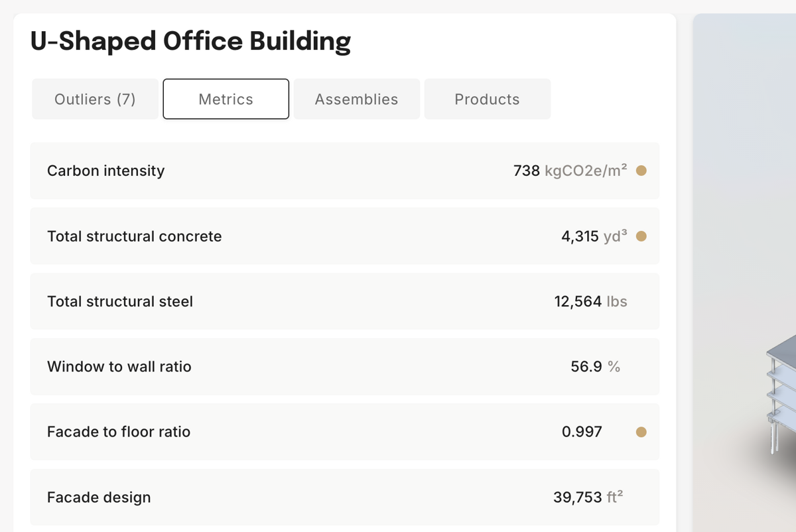This screenshot has width=796, height=532.
Task: Click the Facade to floor ratio outlier dot
Action: (x=641, y=432)
